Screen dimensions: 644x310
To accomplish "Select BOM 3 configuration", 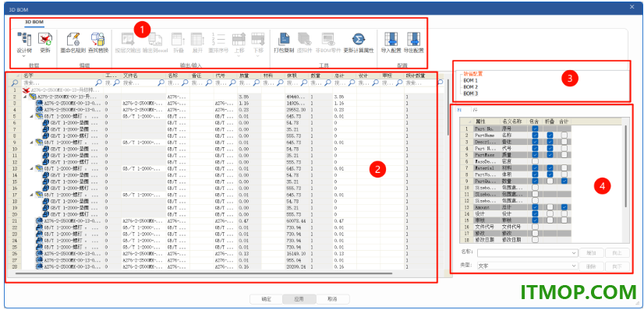I will click(471, 94).
